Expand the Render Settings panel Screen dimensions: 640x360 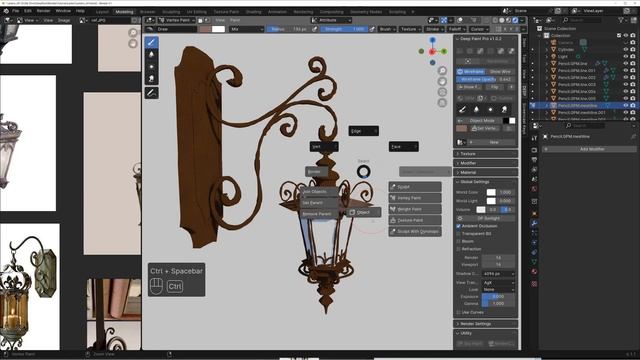click(x=486, y=324)
